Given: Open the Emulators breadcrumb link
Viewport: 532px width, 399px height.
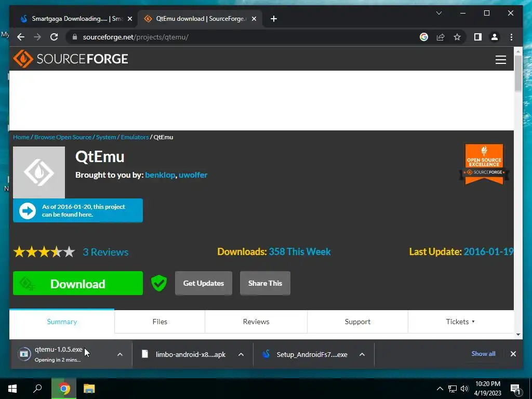Looking at the screenshot, I should point(135,137).
